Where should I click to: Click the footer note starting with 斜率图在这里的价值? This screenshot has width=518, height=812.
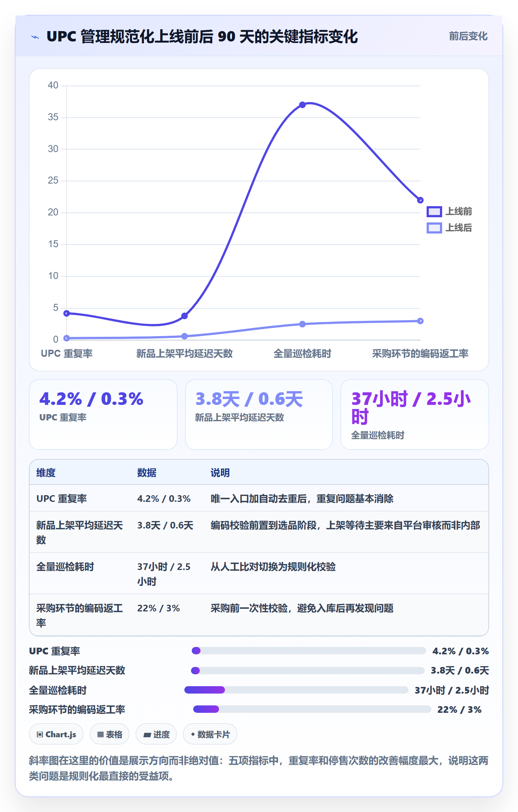259,768
